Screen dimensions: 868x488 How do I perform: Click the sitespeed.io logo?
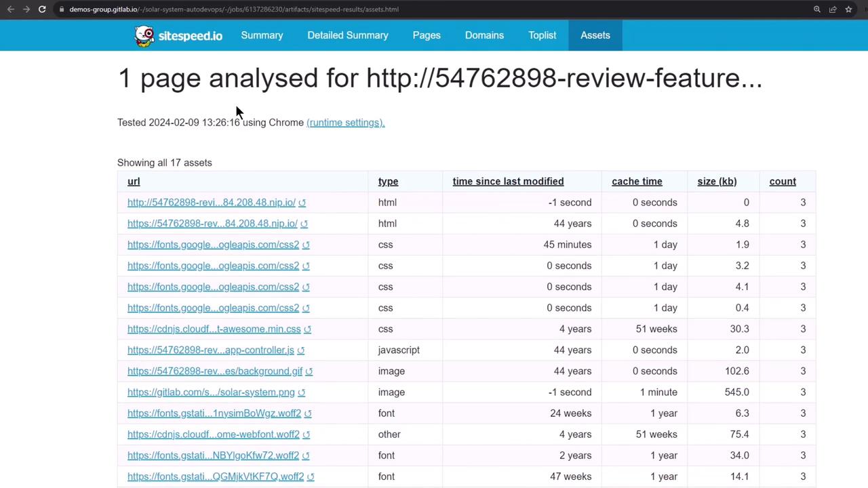point(178,35)
